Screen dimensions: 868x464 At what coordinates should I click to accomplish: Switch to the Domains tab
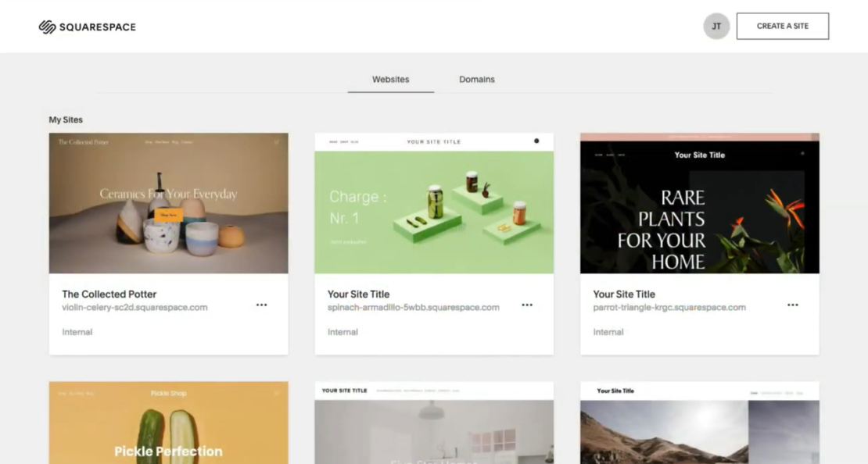(476, 79)
